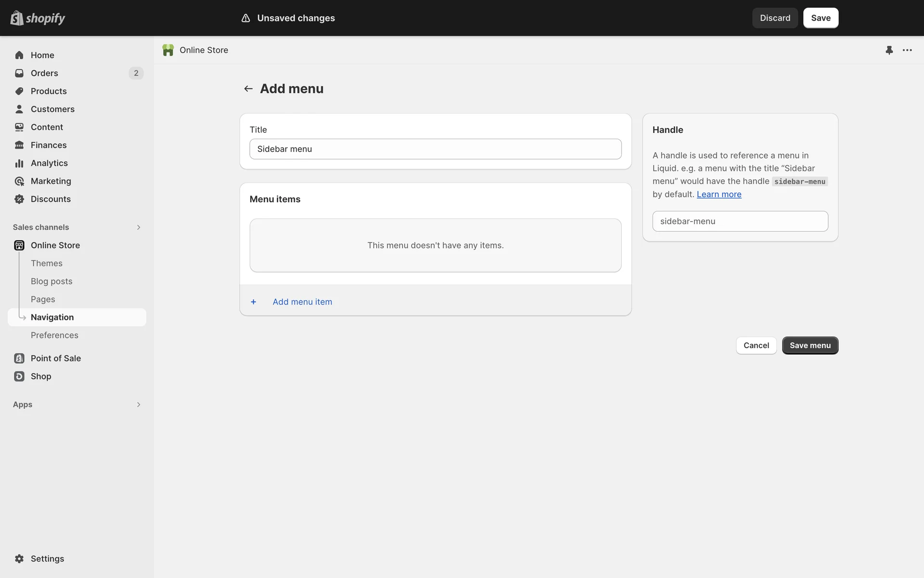Discard the unsaved changes

coord(775,18)
